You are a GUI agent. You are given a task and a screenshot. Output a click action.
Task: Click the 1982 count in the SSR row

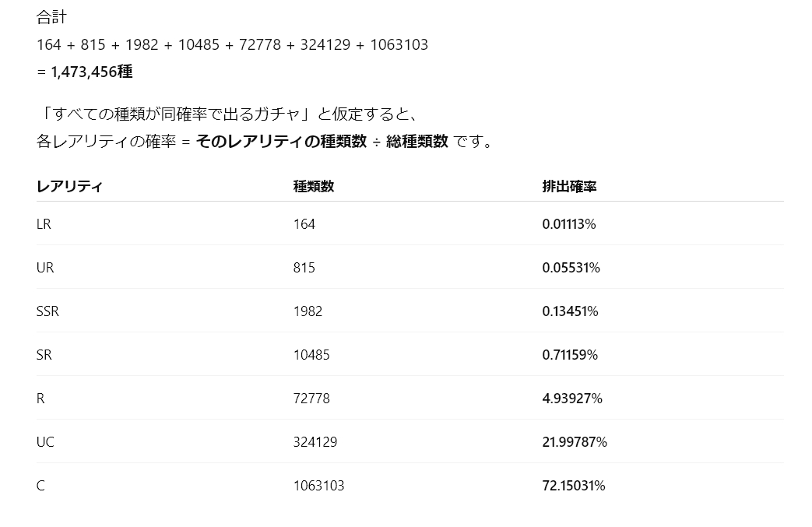click(x=308, y=311)
